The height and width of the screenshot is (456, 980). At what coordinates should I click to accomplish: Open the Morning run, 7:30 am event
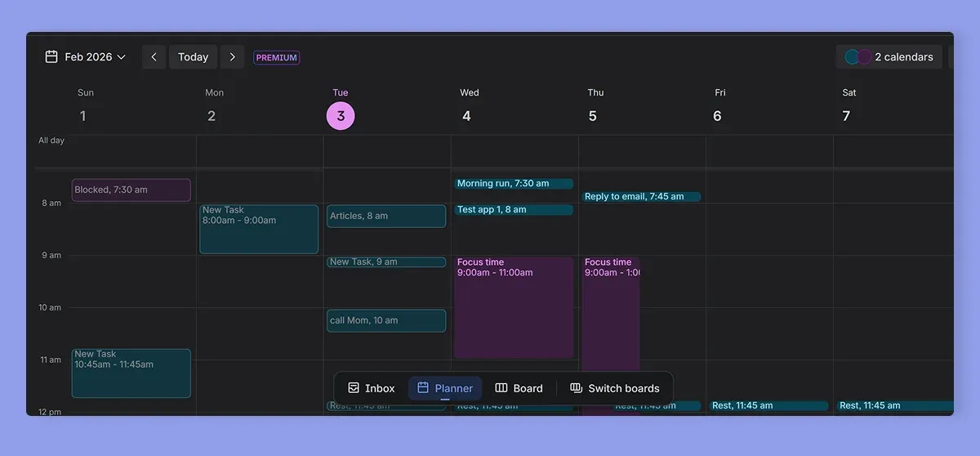coord(514,184)
